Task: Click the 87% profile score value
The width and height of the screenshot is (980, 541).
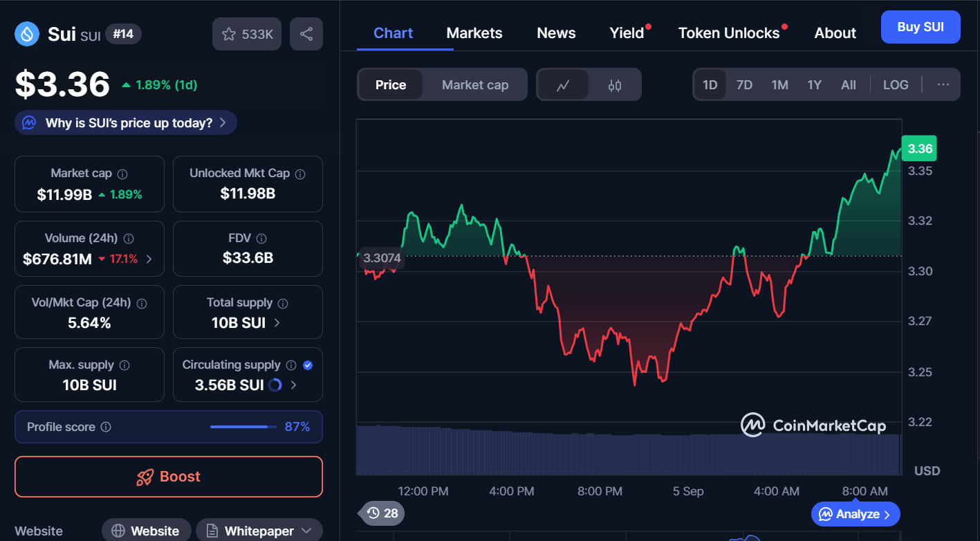Action: (297, 427)
